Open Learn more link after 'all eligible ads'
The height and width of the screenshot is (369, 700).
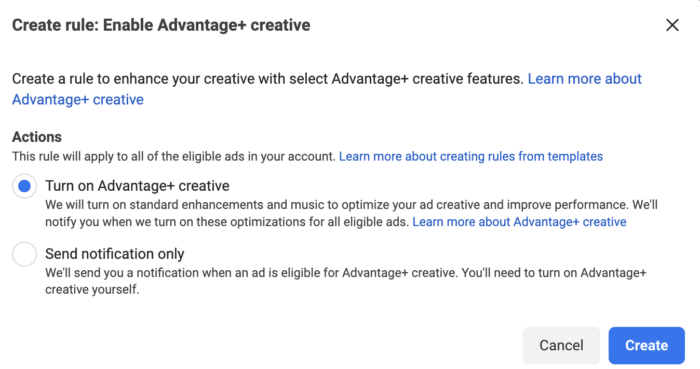(519, 222)
